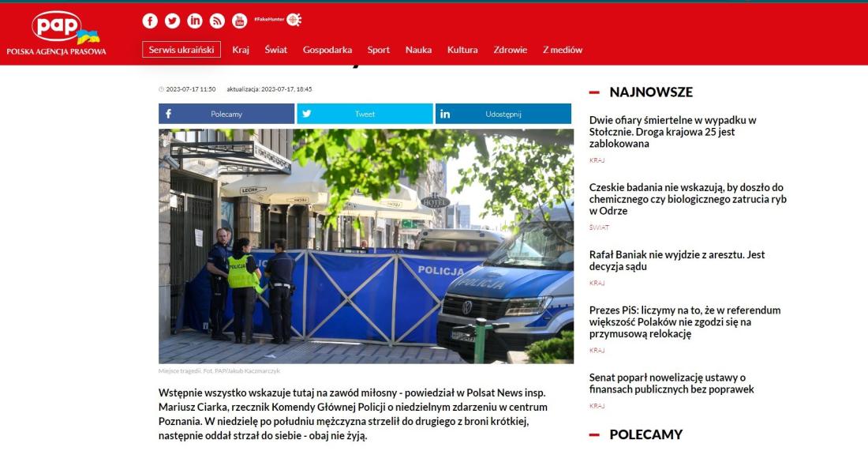Select KRAJ tag under Senat headline
Image resolution: width=868 pixels, height=451 pixels.
(x=597, y=406)
